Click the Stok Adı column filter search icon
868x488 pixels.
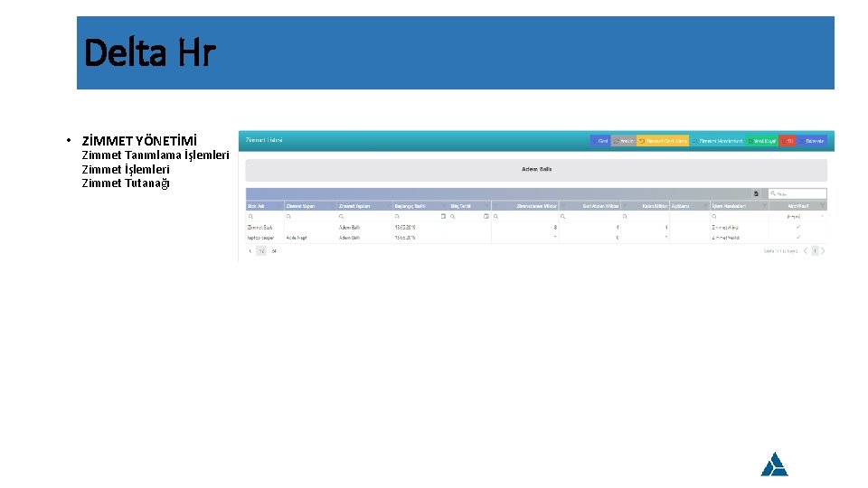click(x=250, y=216)
